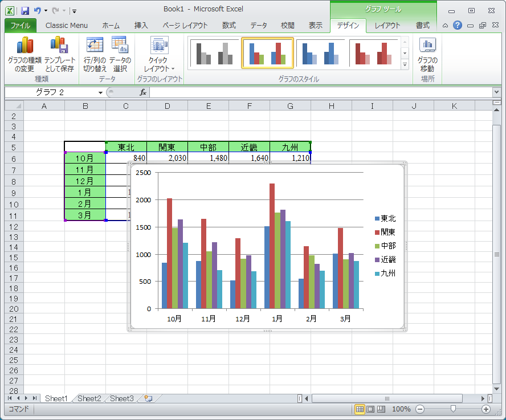Screen dimensions: 506x420
Task: Click zoom level 100% button
Action: click(x=401, y=409)
